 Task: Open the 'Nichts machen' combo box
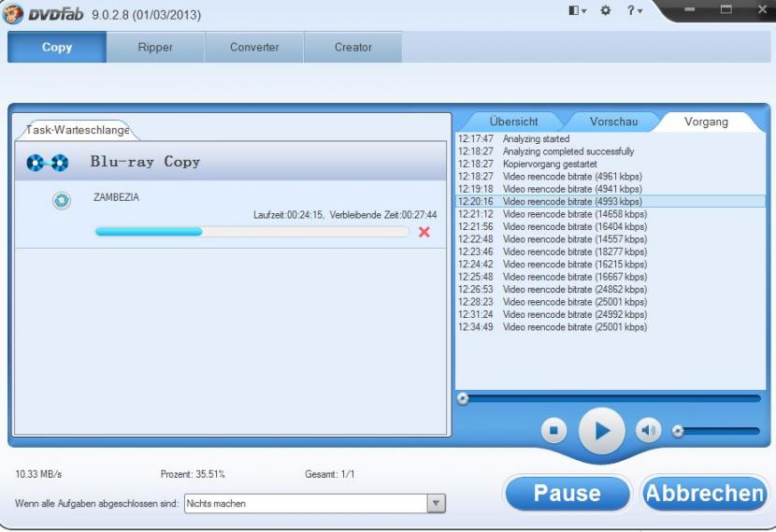tap(315, 503)
